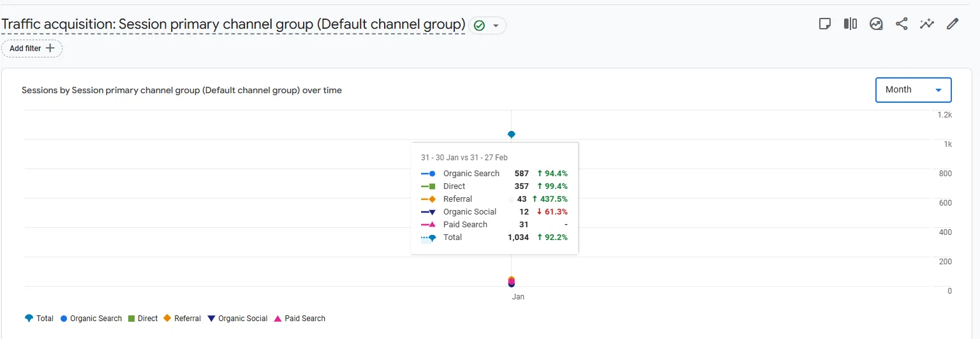Click the Total data point on chart
The height and width of the screenshot is (339, 980).
pyautogui.click(x=511, y=135)
